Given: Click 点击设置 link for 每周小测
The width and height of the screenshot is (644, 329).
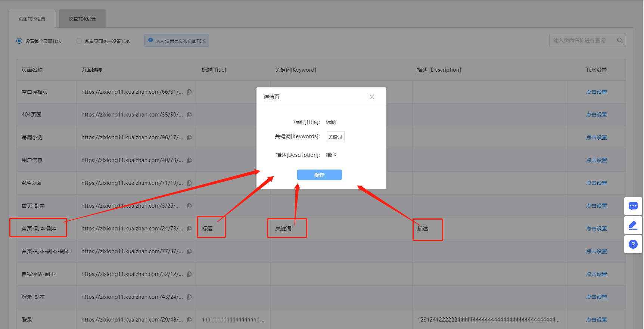Looking at the screenshot, I should pos(596,137).
